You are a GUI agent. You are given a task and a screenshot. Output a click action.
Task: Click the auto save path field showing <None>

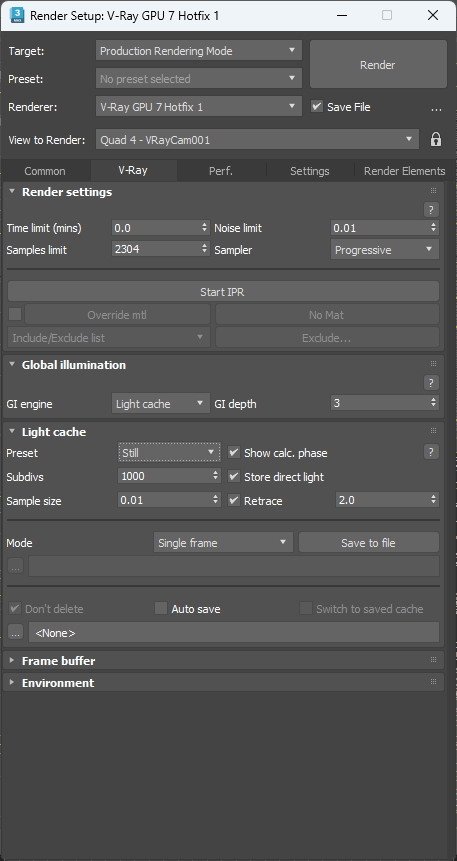(x=234, y=633)
